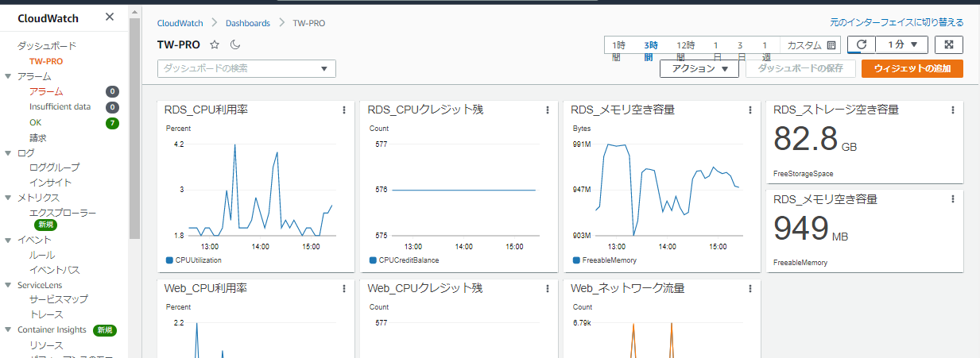Click the ダッシュボードの保存 button
Viewport: 980px width, 358px height.
[x=800, y=69]
